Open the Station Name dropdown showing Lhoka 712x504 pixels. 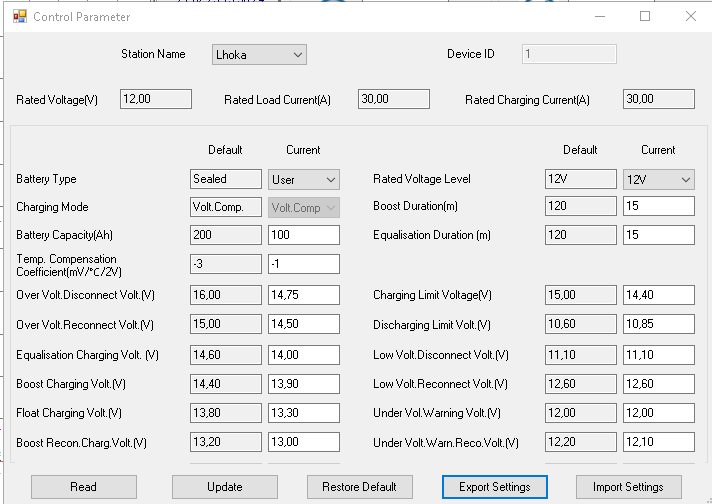(x=259, y=54)
